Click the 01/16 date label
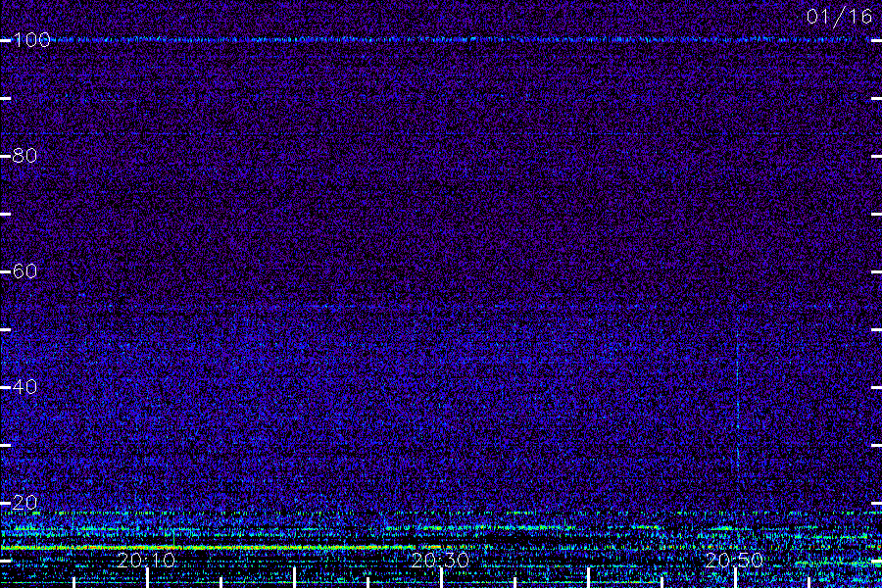This screenshot has height=588, width=882. tap(839, 17)
